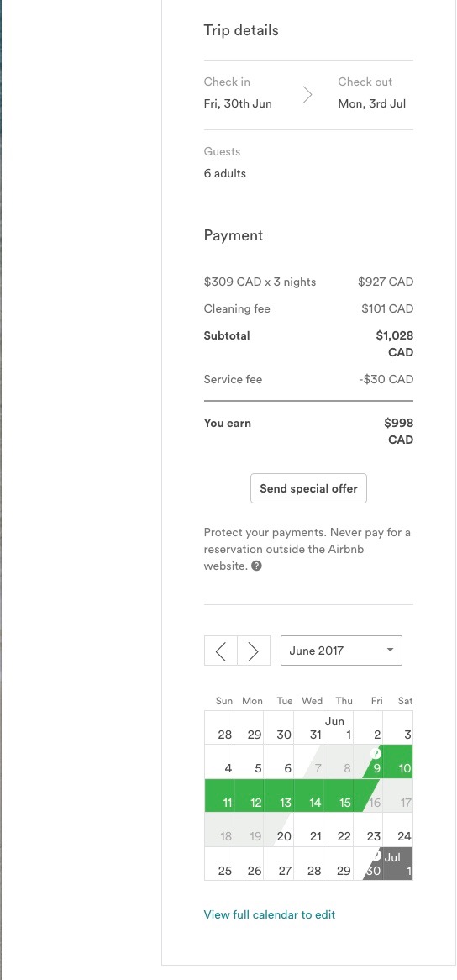Select June 20 in the calendar
Viewport: 457px width, 980px height.
coord(278,830)
